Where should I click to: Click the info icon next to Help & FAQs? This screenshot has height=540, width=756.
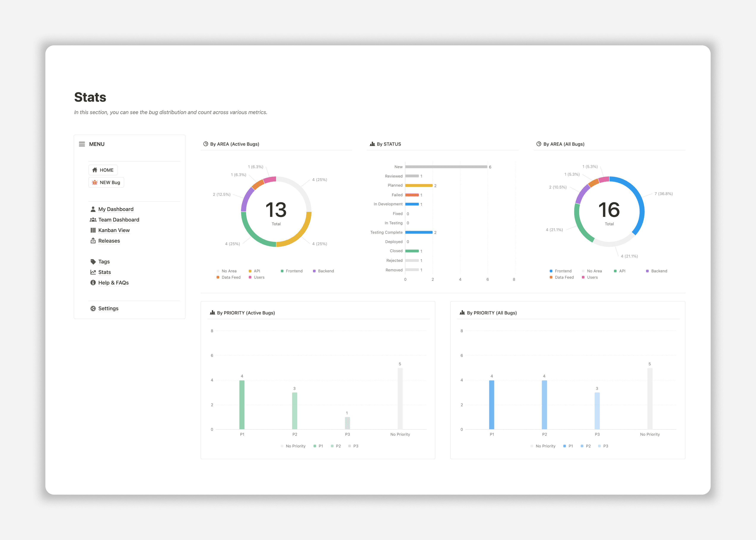[x=93, y=282]
